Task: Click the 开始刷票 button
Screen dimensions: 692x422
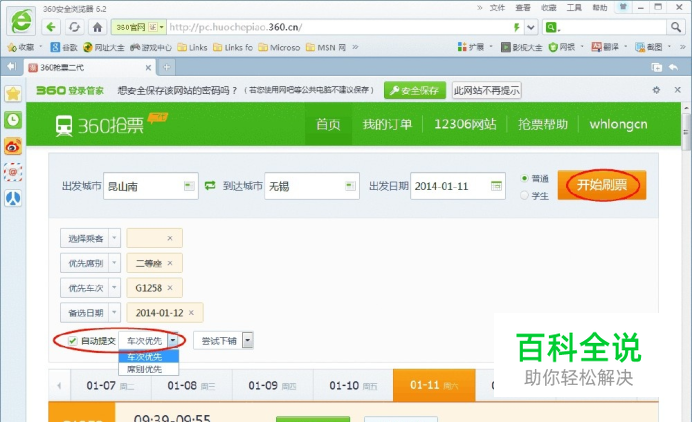Action: point(602,185)
